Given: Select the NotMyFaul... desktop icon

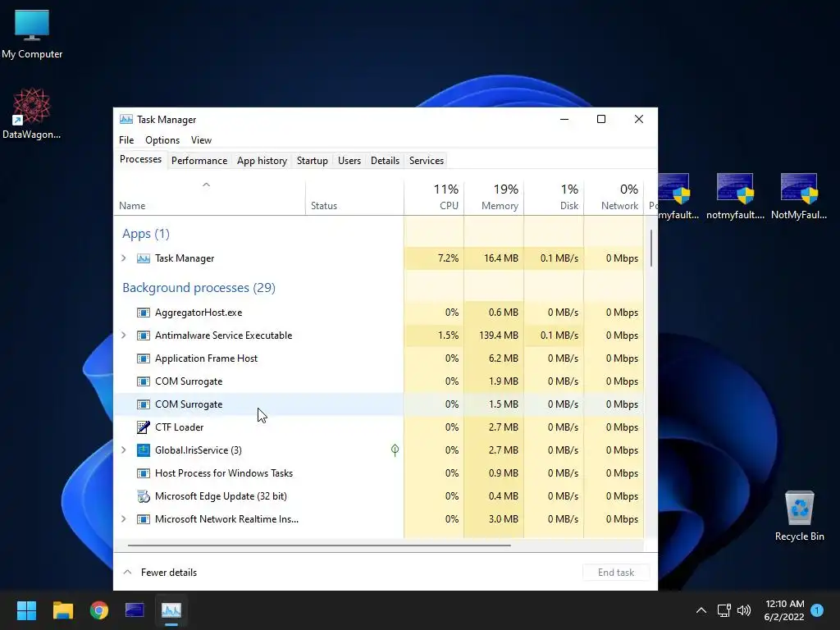Looking at the screenshot, I should point(799,197).
